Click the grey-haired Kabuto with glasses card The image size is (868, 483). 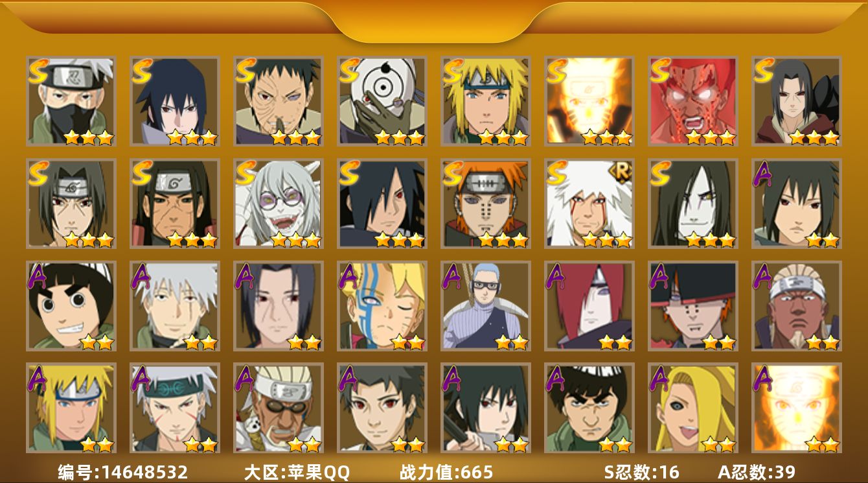tap(278, 204)
